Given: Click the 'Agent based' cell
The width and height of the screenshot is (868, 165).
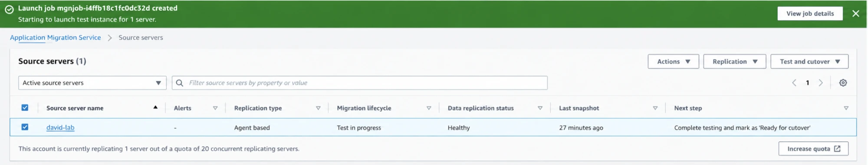Looking at the screenshot, I should pyautogui.click(x=252, y=128).
